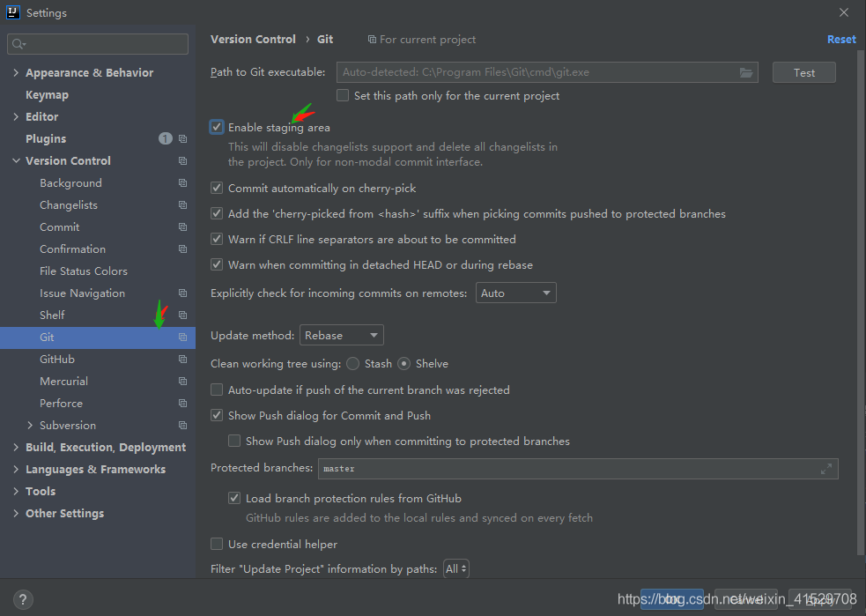Click the Reset link
The image size is (866, 616).
coord(840,40)
